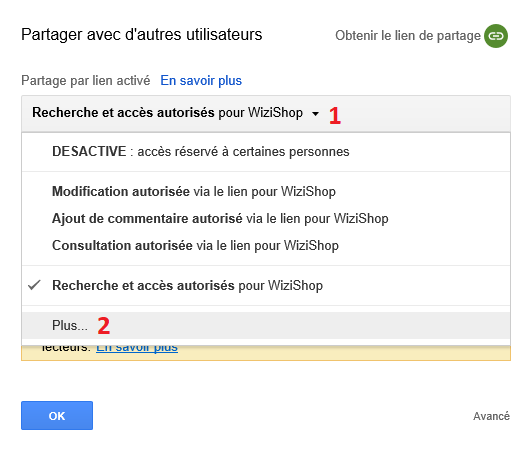Click the 'Partager avec d'autres utilisateurs' title

(141, 35)
